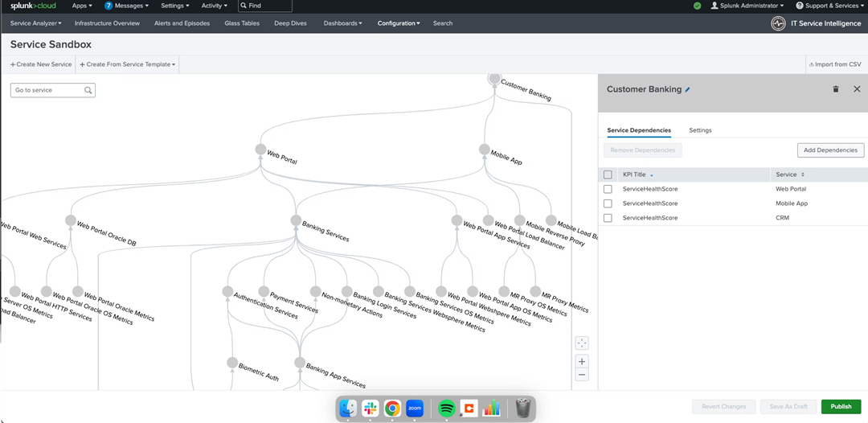The image size is (868, 423).
Task: Zoom in on the service topology
Action: coord(582,361)
